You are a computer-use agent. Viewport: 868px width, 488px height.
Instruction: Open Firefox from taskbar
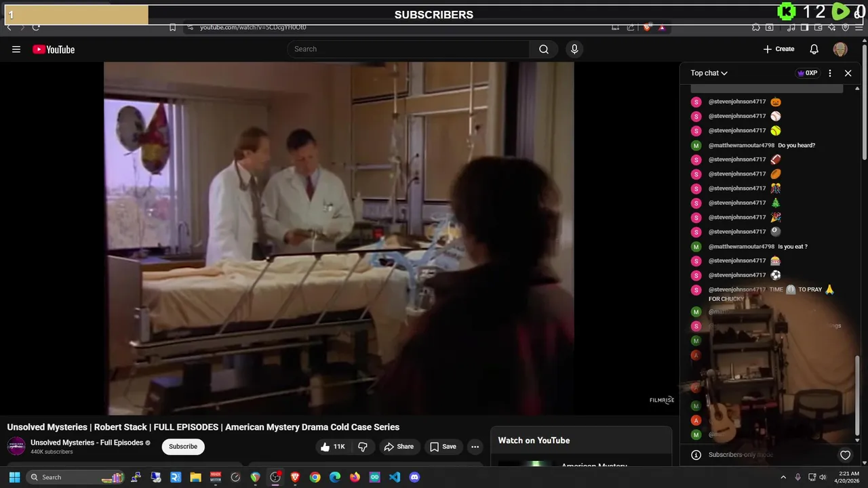pos(355,477)
